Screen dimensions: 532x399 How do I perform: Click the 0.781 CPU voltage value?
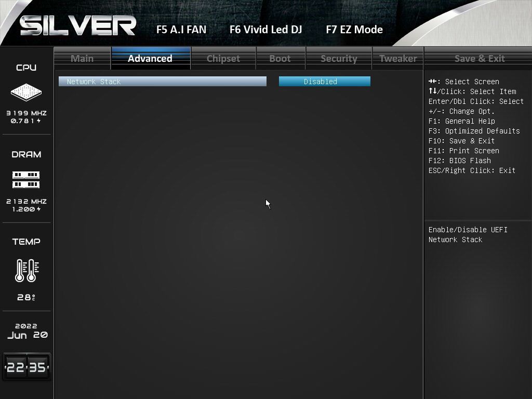[x=26, y=121]
